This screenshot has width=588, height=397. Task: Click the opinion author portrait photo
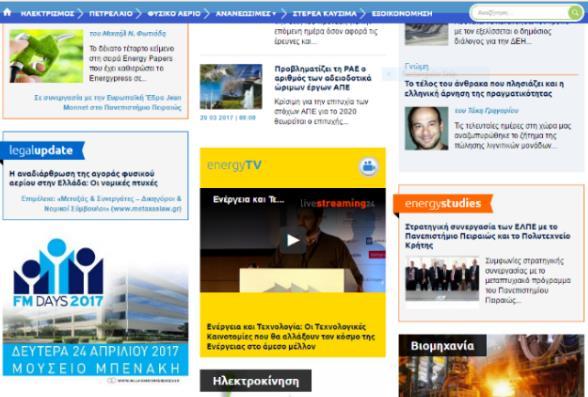click(426, 128)
